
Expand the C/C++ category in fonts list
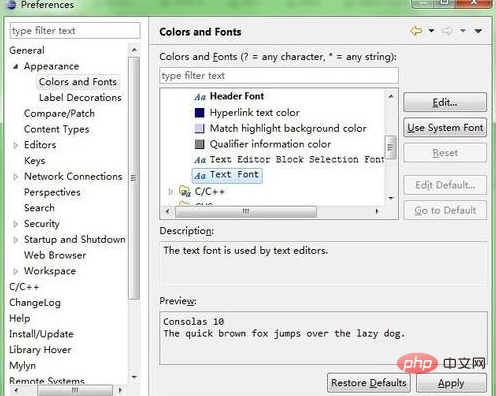tap(170, 192)
